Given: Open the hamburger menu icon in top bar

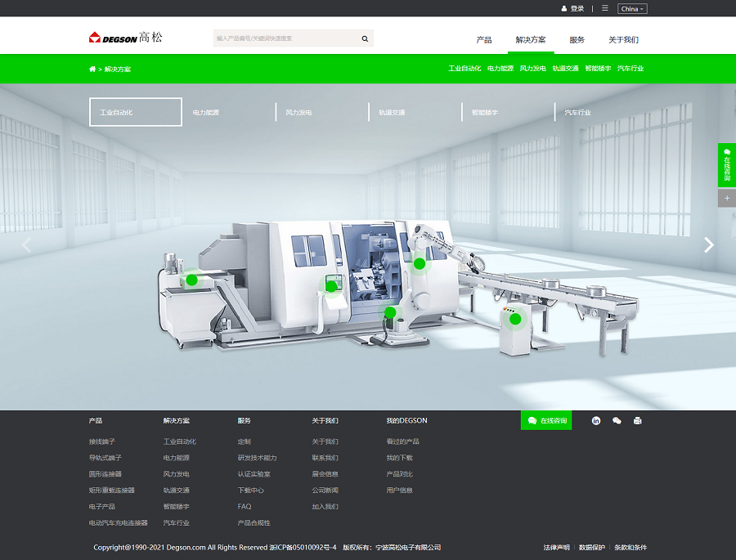Looking at the screenshot, I should (x=605, y=8).
